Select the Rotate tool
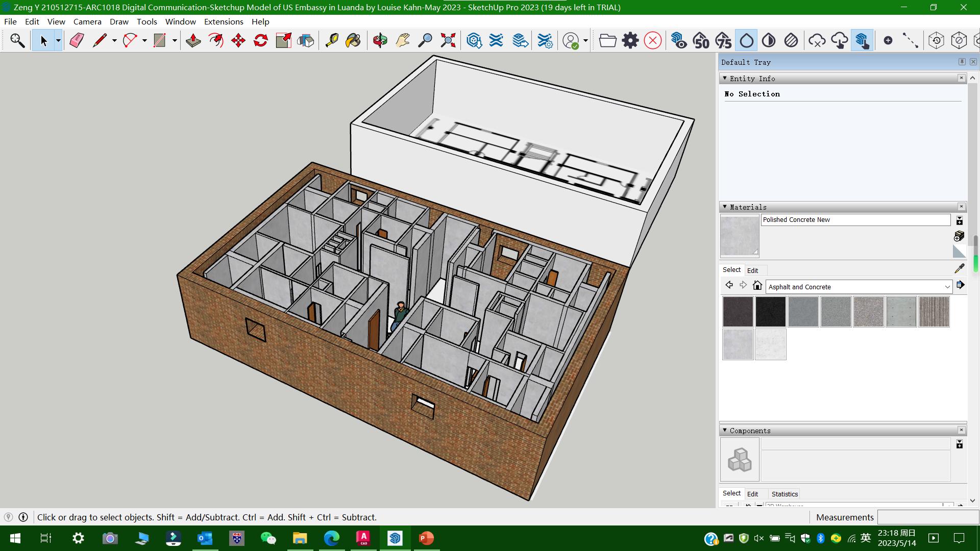Viewport: 980px width, 551px height. tap(261, 40)
